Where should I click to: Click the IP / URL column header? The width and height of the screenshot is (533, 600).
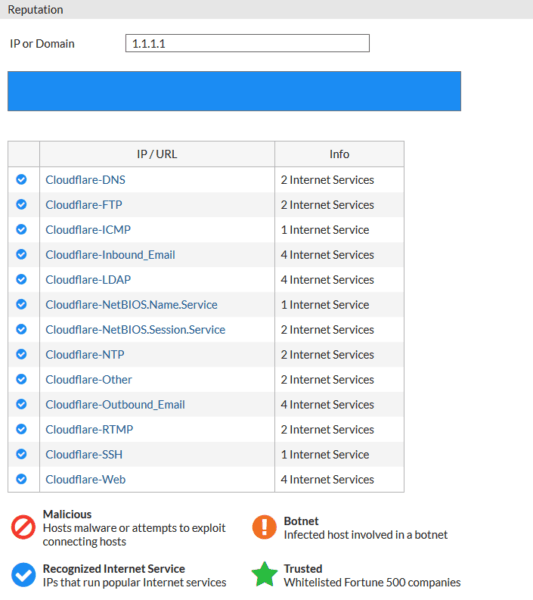(x=157, y=154)
